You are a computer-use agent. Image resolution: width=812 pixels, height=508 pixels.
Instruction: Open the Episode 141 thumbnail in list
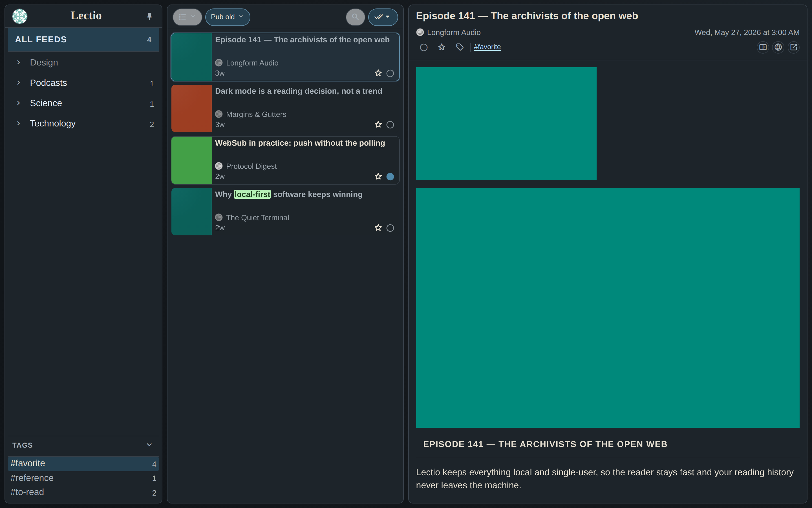(x=192, y=57)
